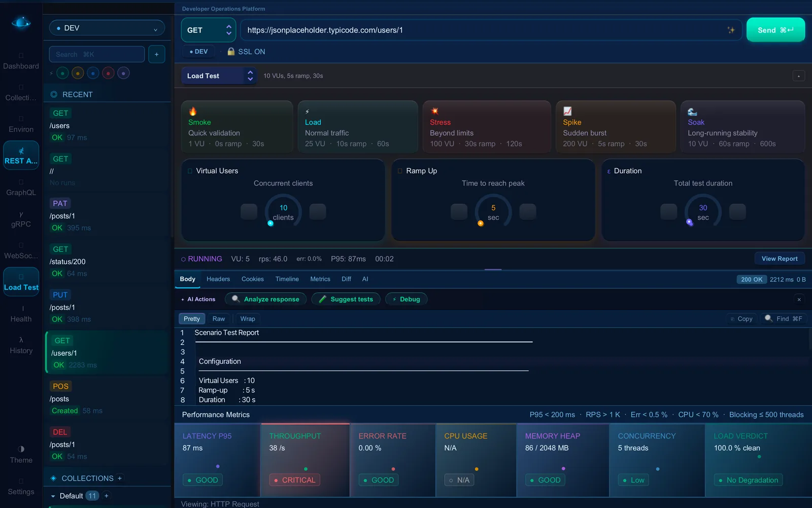Open the Diff tab
This screenshot has height=508, width=812.
click(x=346, y=279)
